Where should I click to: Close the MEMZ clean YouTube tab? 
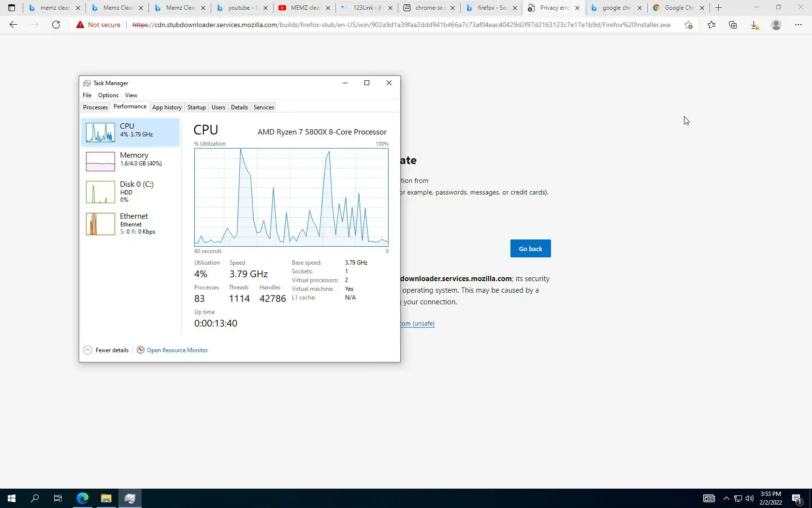tap(328, 8)
